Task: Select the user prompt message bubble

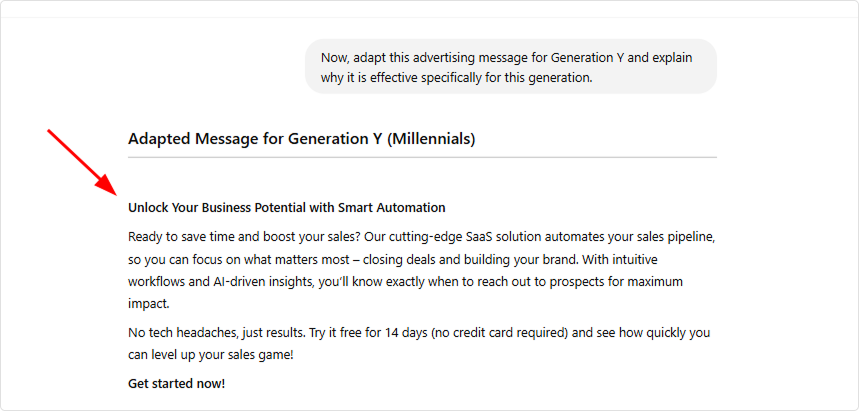Action: 511,66
